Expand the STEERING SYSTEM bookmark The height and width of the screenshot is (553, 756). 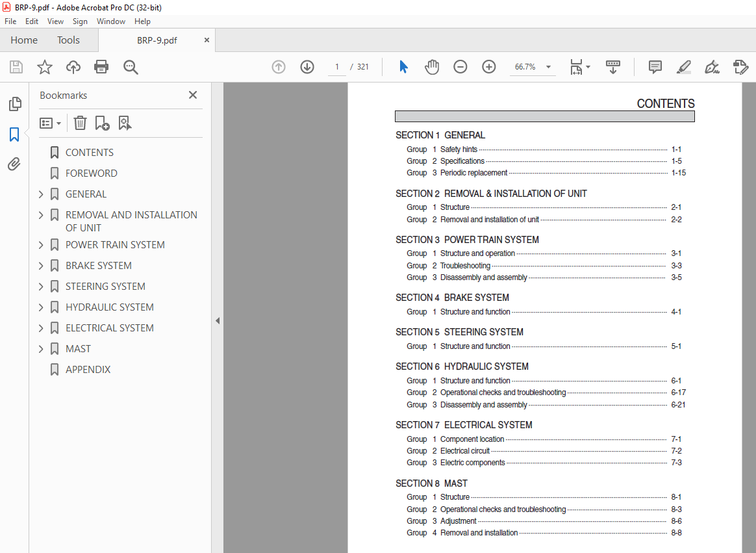pyautogui.click(x=41, y=287)
